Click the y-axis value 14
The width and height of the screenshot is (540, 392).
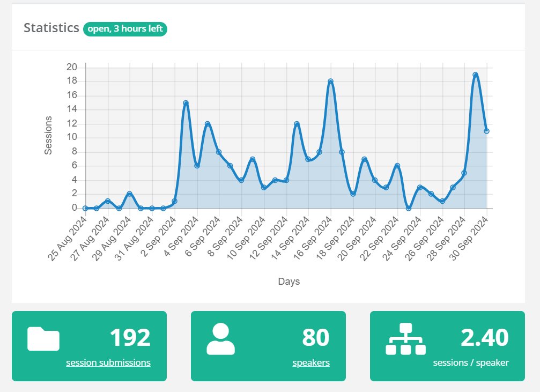[72, 109]
